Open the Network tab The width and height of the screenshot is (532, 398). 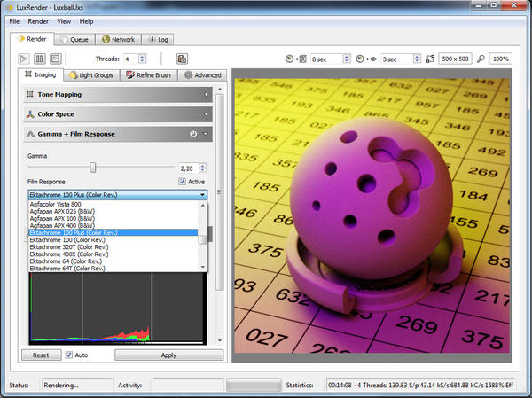[118, 40]
